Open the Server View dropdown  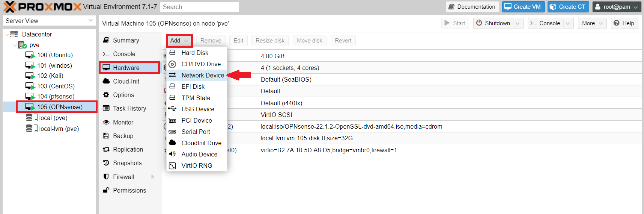(x=49, y=21)
